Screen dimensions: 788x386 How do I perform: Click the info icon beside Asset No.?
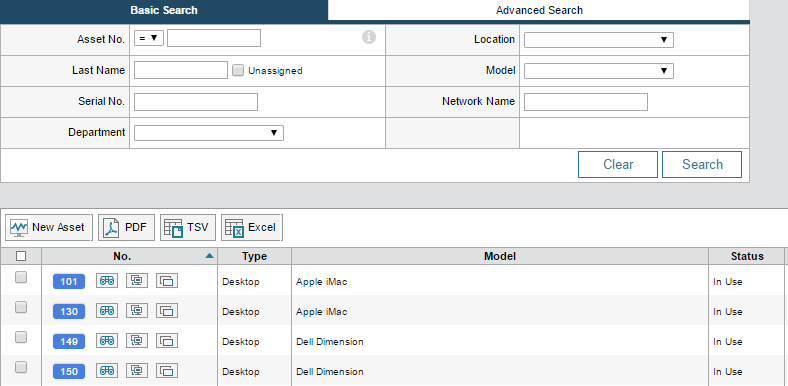369,37
